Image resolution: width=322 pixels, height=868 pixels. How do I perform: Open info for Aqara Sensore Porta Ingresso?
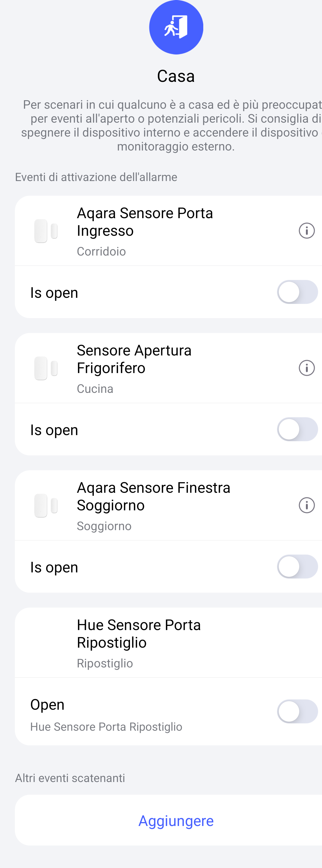[x=307, y=231]
